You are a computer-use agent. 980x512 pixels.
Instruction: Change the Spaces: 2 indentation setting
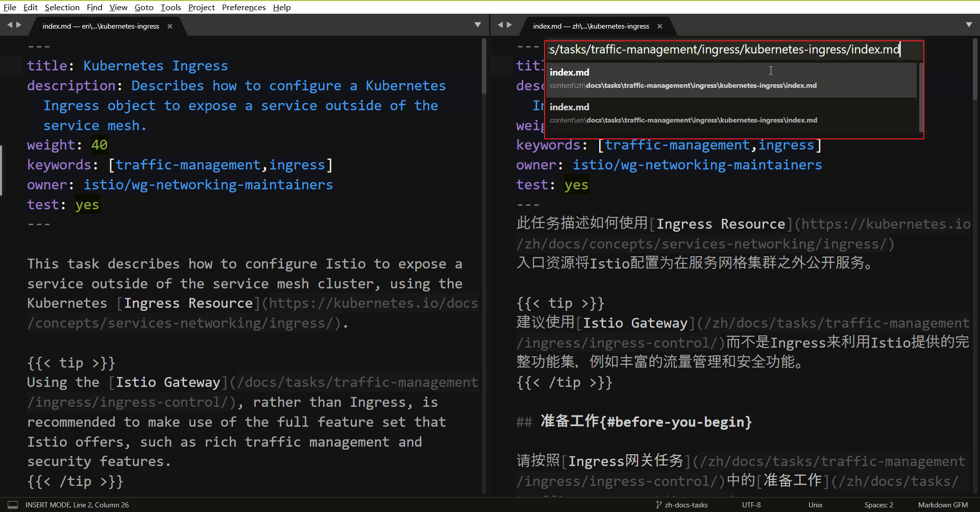pos(878,505)
